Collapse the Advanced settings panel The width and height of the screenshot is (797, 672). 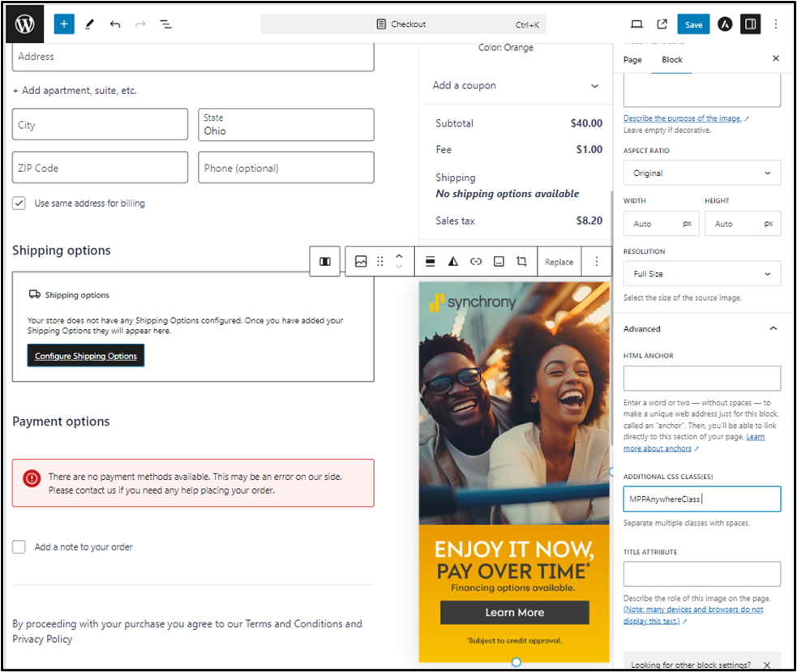click(773, 329)
